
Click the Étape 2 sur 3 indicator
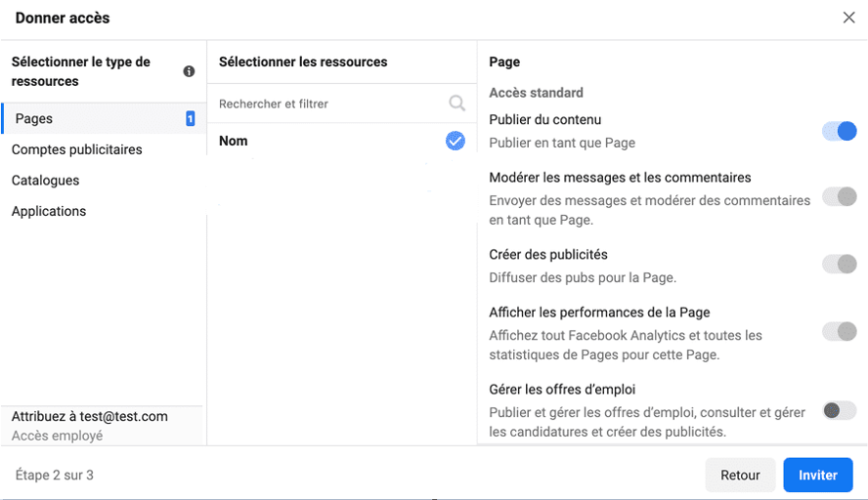tap(55, 476)
